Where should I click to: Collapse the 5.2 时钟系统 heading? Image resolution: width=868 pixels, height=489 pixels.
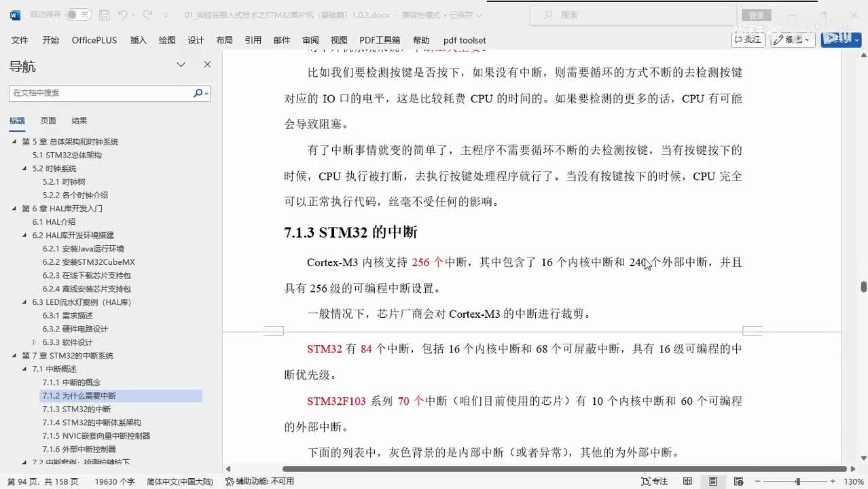pyautogui.click(x=25, y=168)
